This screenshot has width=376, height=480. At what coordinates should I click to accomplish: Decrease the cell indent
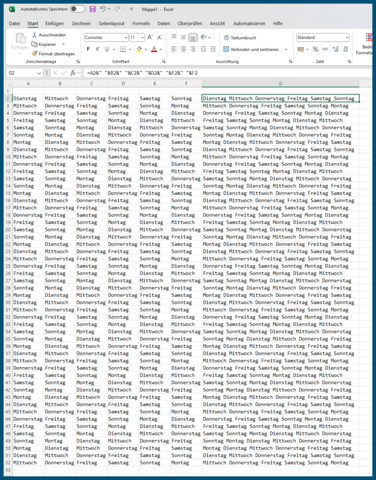203,49
